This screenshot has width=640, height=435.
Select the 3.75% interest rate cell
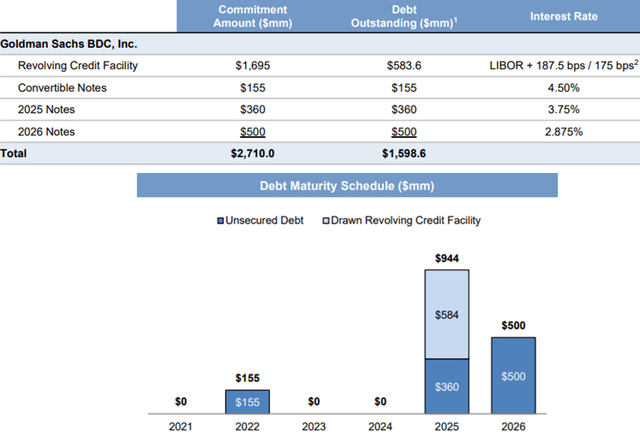click(x=564, y=109)
